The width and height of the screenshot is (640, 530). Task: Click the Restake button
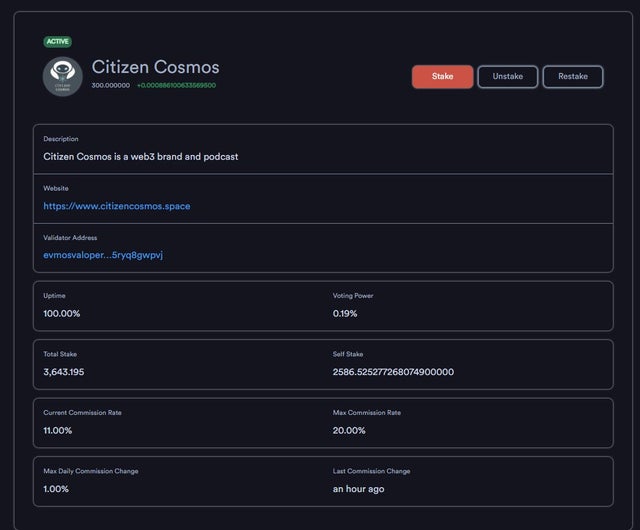point(573,77)
